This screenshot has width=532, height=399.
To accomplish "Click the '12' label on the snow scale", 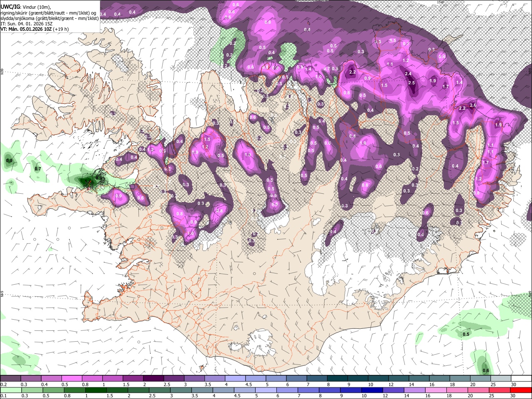I will (x=391, y=384).
